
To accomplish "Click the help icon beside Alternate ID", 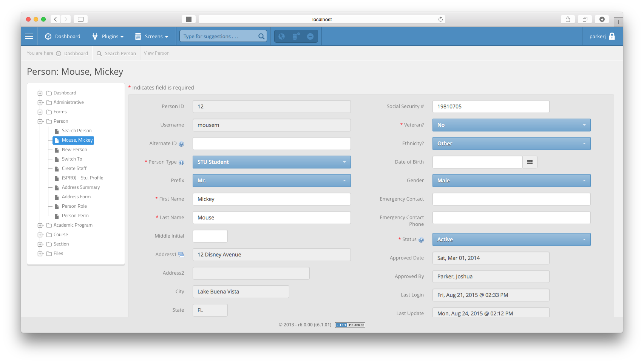I will coord(182,144).
